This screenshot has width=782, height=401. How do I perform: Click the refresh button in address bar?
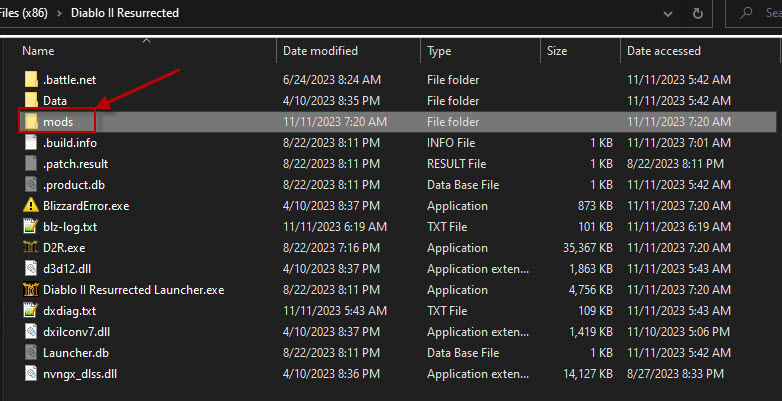pyautogui.click(x=698, y=13)
